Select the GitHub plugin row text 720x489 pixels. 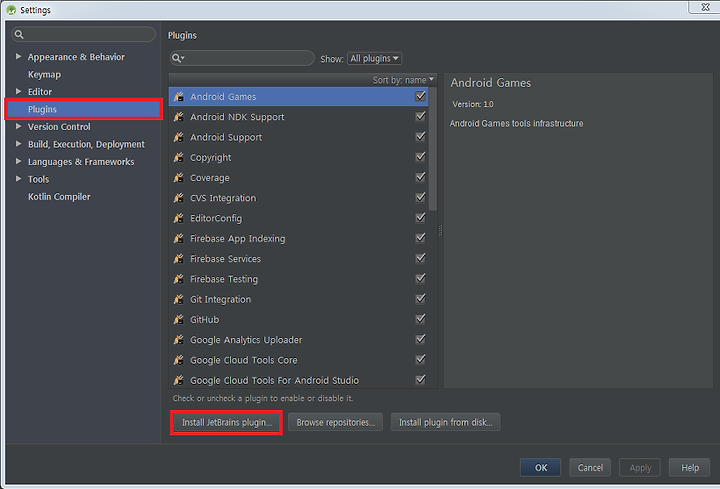coord(204,320)
